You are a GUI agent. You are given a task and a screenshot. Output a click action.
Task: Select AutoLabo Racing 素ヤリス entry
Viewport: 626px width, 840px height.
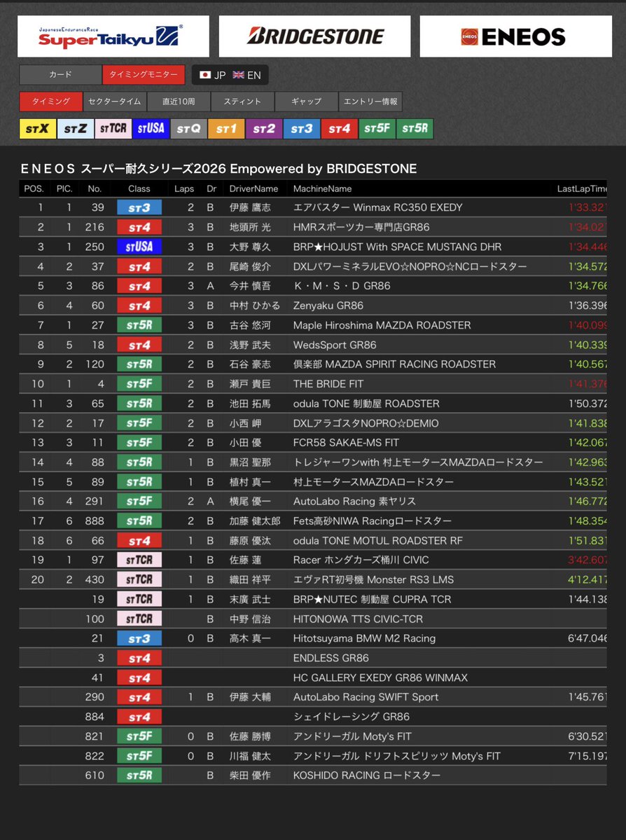pyautogui.click(x=354, y=502)
